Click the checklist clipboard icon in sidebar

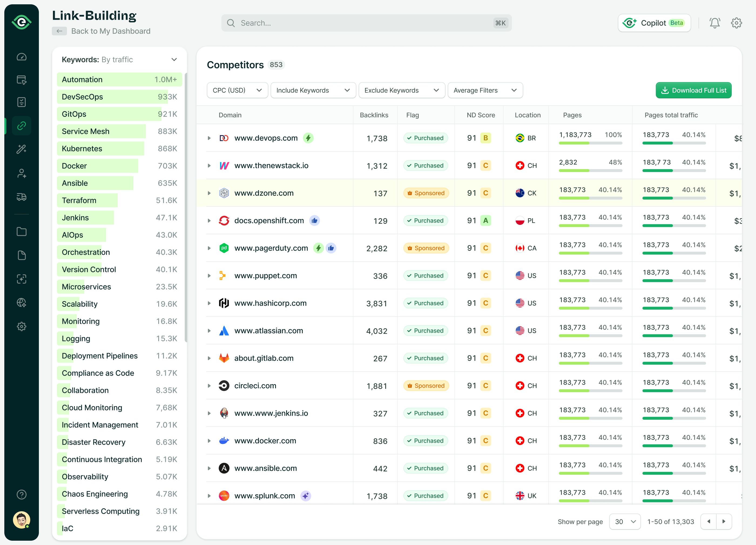(x=21, y=102)
